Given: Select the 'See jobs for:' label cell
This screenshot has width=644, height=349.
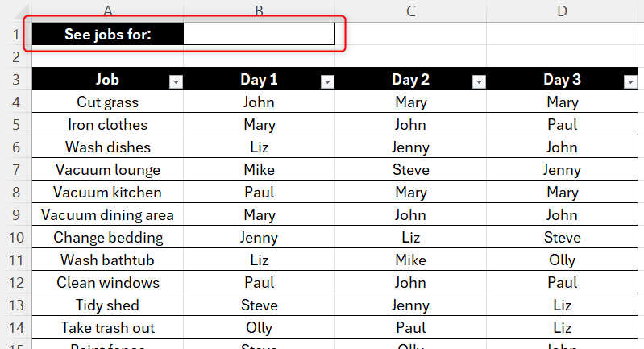Looking at the screenshot, I should (x=108, y=34).
